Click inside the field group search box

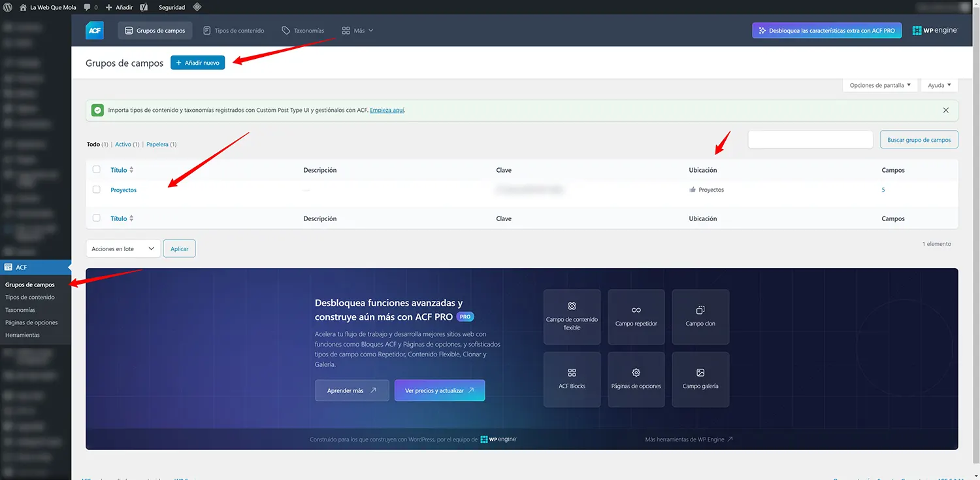coord(810,139)
